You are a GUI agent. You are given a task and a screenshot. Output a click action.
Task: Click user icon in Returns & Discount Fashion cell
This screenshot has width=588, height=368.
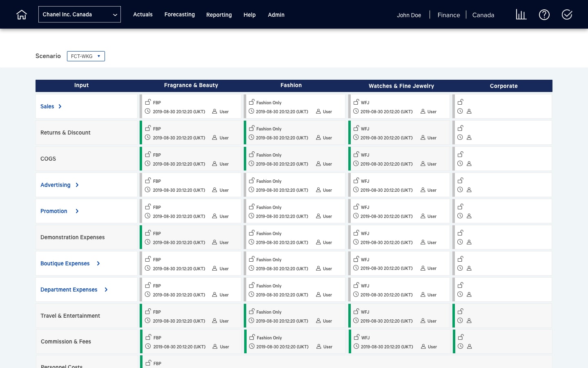[x=318, y=137]
